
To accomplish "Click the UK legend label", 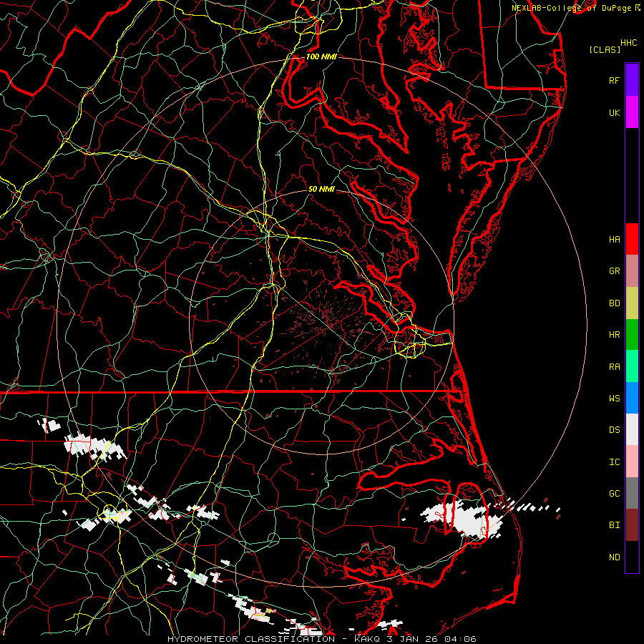I will click(x=614, y=112).
